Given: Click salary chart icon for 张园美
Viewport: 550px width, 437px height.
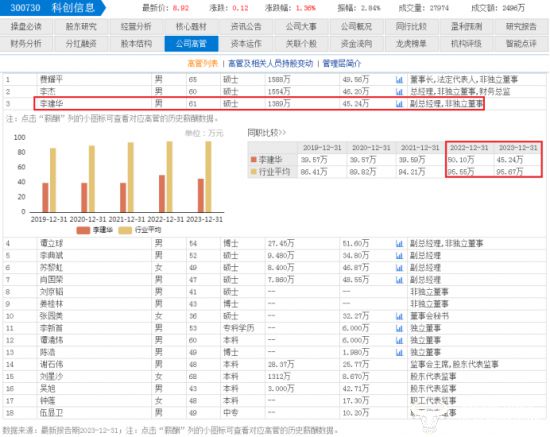Looking at the screenshot, I should click(x=399, y=316).
